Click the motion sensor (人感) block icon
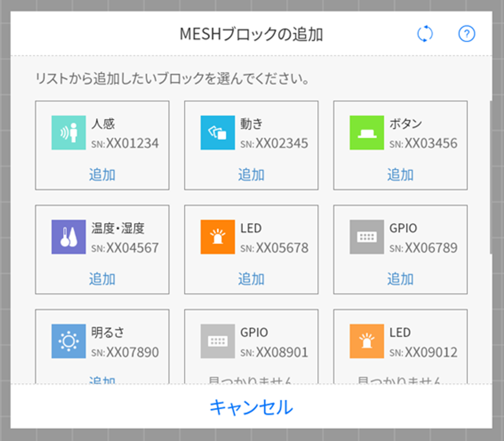The width and height of the screenshot is (504, 441). point(69,133)
